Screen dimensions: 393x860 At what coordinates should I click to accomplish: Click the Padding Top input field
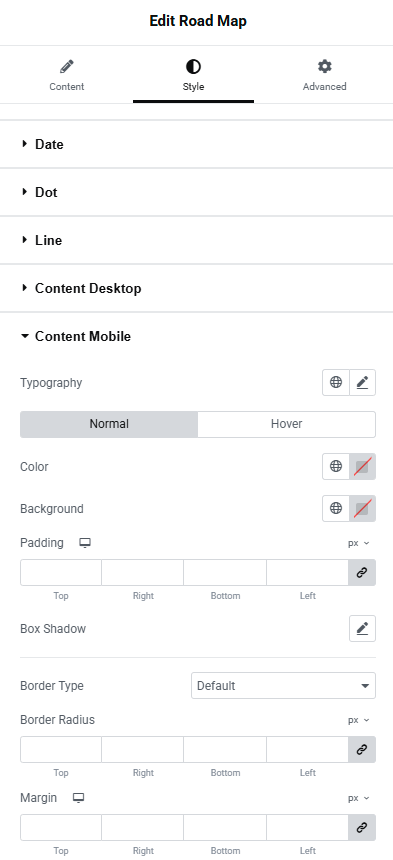click(x=61, y=573)
